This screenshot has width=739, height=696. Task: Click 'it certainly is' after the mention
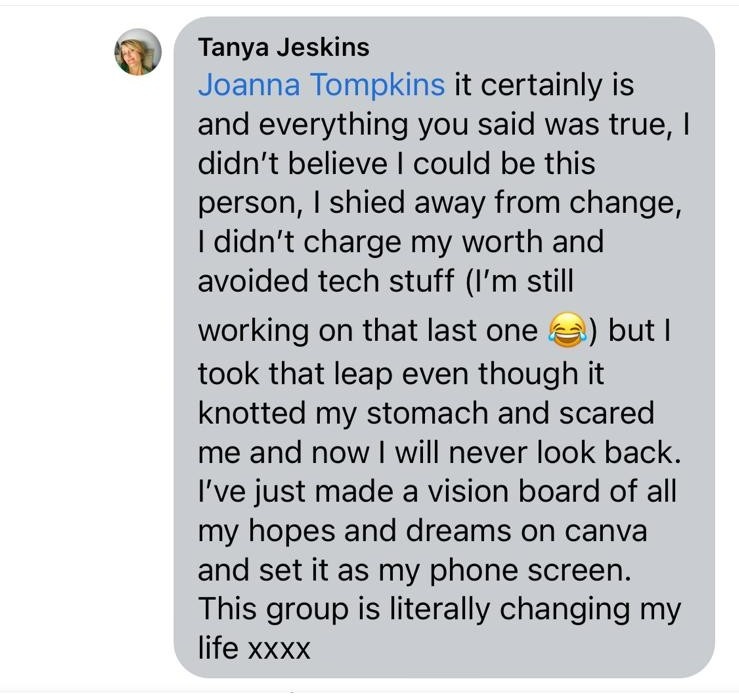(x=544, y=85)
